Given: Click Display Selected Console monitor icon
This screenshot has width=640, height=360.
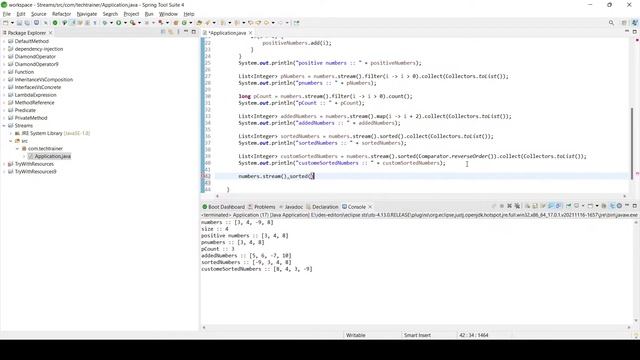Looking at the screenshot, I should coord(576,206).
